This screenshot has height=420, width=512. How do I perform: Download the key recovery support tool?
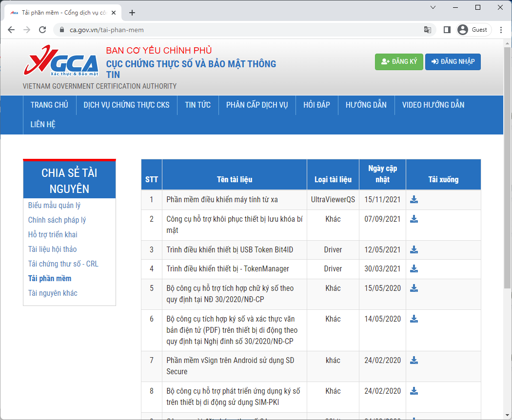pos(414,219)
